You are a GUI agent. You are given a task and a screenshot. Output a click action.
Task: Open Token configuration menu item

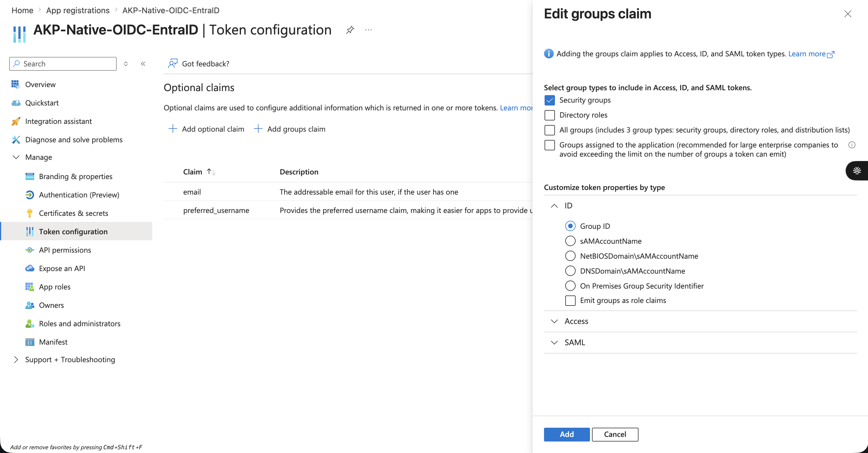coord(76,231)
